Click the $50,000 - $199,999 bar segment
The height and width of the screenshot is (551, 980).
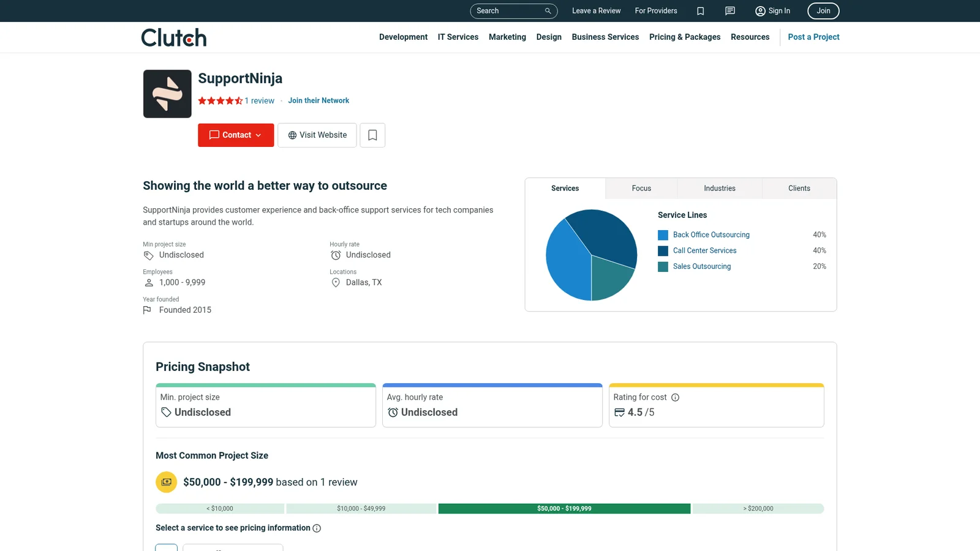(564, 509)
